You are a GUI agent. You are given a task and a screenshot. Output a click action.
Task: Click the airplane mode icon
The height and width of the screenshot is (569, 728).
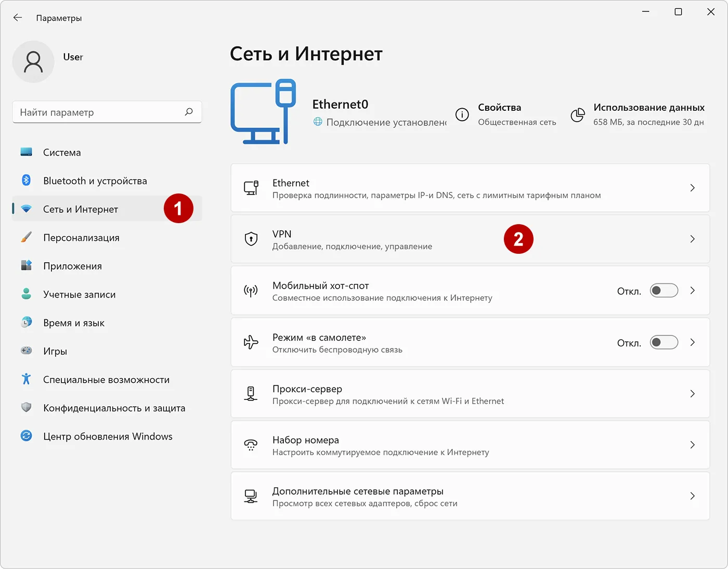tap(251, 342)
